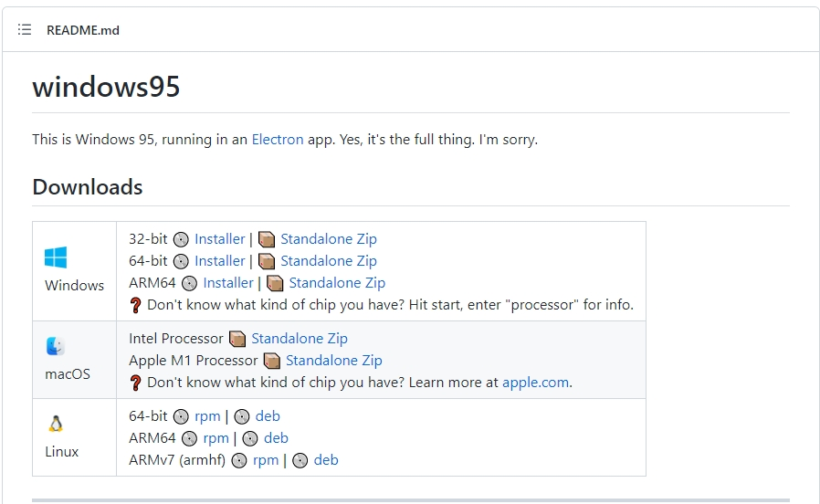The image size is (820, 504).
Task: Download the Apple M1 Processor Standalone Zip
Action: tap(334, 361)
